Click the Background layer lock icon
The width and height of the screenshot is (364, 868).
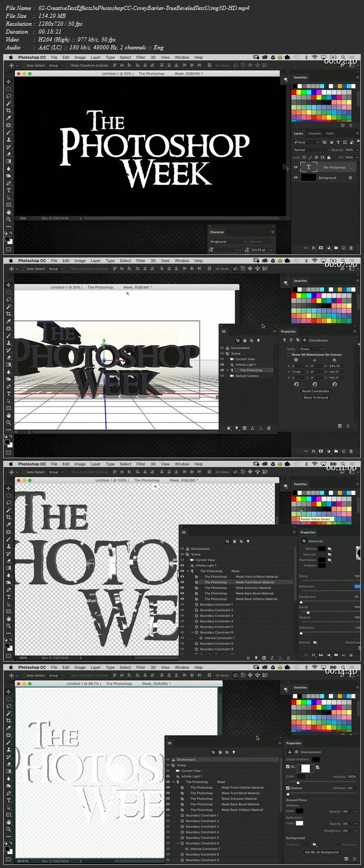click(x=350, y=178)
